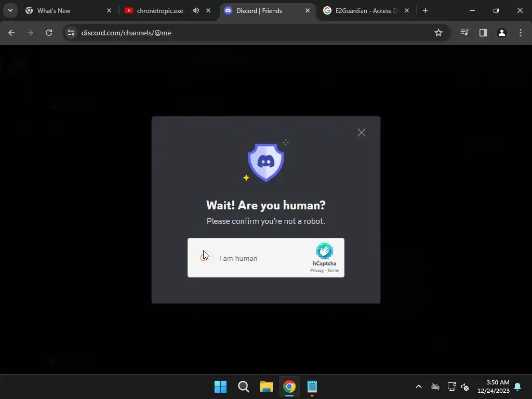The width and height of the screenshot is (532, 399).
Task: Open a new browser tab
Action: [x=425, y=10]
